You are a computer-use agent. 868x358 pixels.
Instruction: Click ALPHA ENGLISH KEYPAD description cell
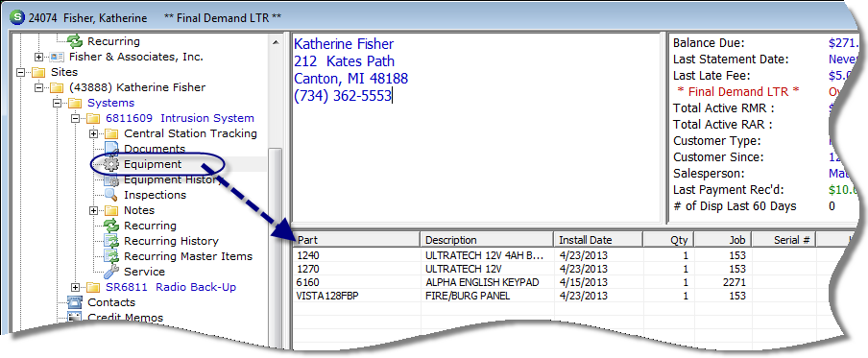click(482, 282)
